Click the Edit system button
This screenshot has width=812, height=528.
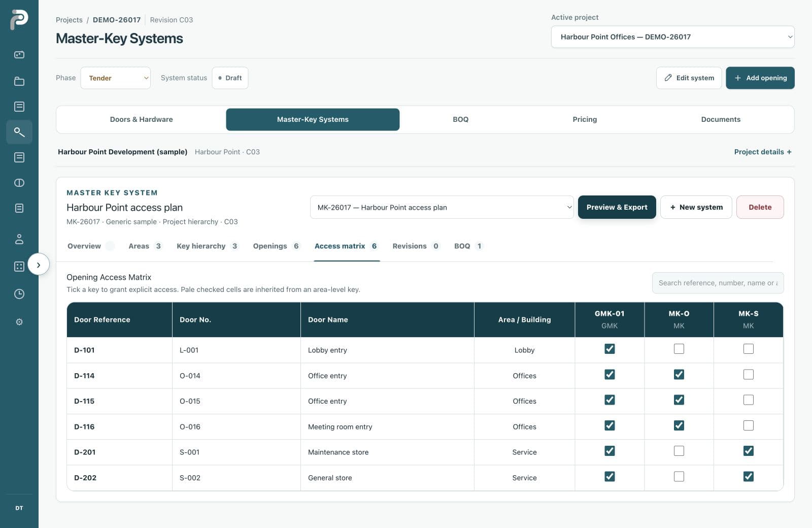[689, 78]
